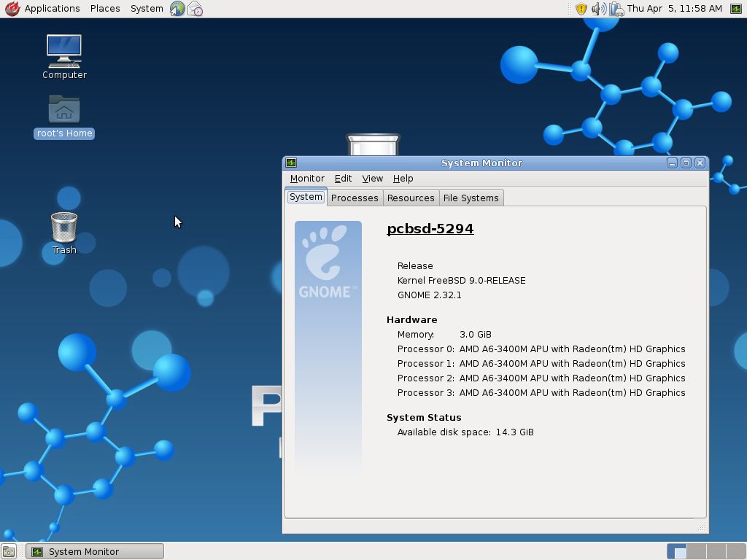747x560 pixels.
Task: Launch the web browser from the top panel
Action: point(177,9)
